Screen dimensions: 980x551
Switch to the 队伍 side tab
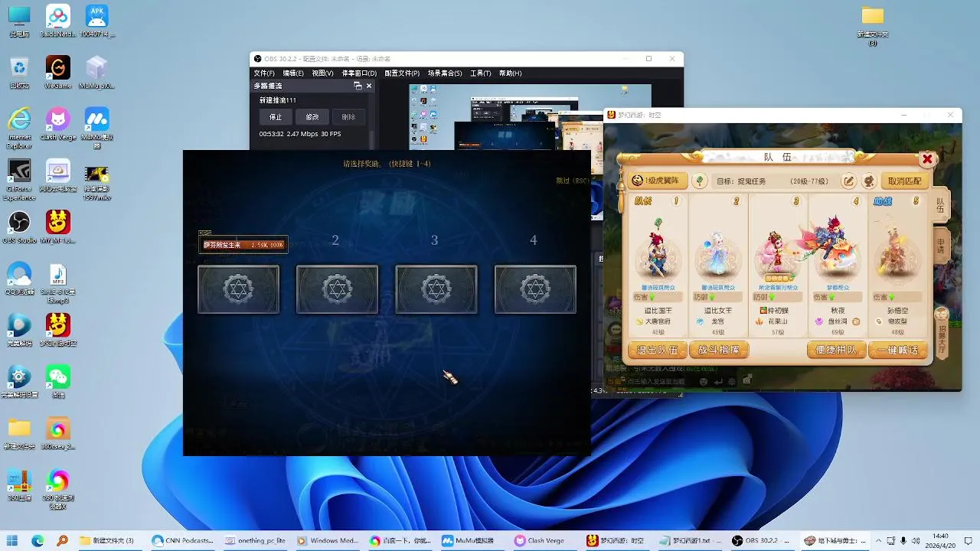point(940,206)
